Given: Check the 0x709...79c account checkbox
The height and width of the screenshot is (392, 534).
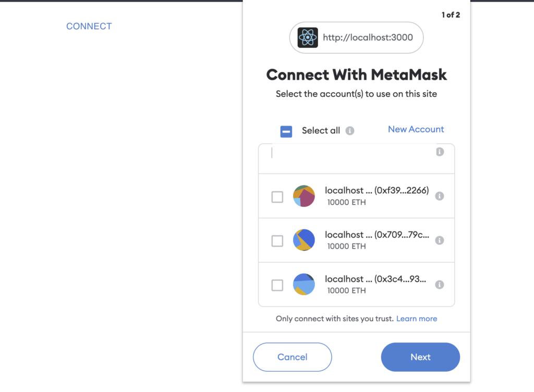Looking at the screenshot, I should [277, 241].
